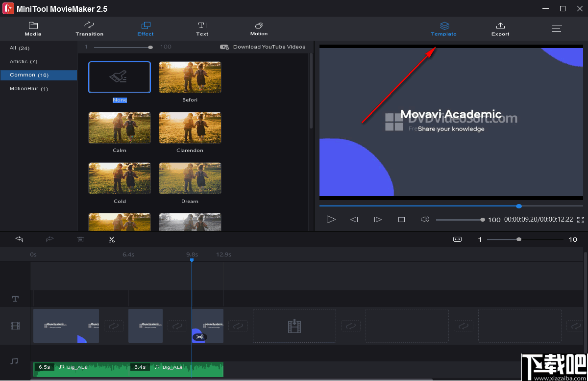Open Download YouTube Videos
Image resolution: width=588 pixels, height=381 pixels.
click(264, 47)
